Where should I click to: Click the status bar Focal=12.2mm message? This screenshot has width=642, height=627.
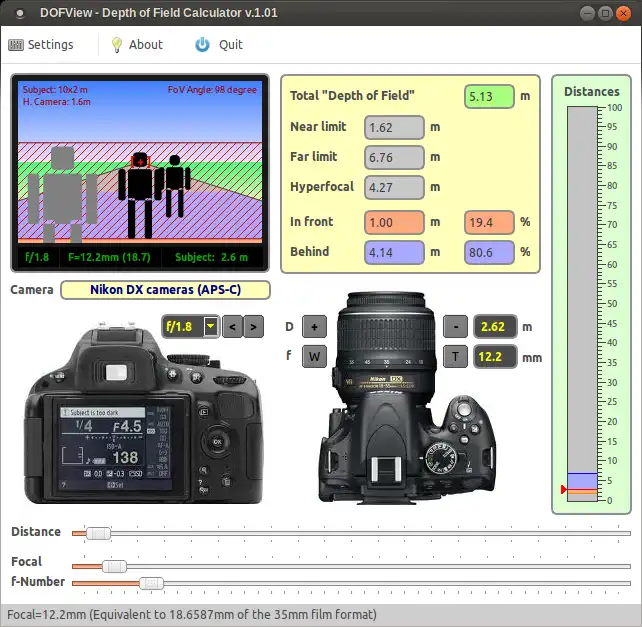(192, 615)
